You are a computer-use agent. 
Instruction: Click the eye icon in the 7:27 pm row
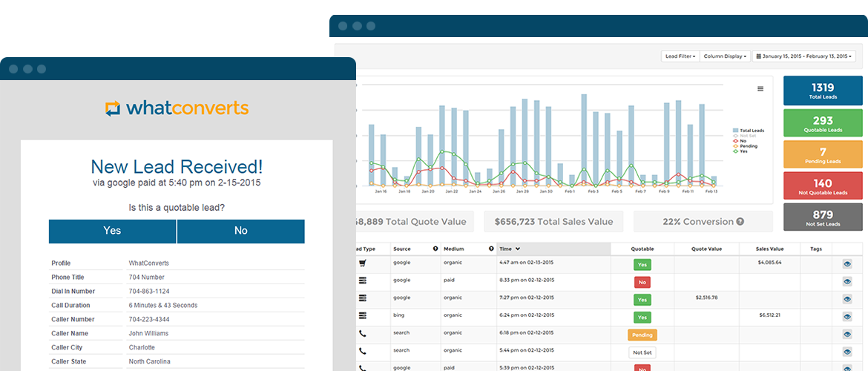pyautogui.click(x=847, y=300)
